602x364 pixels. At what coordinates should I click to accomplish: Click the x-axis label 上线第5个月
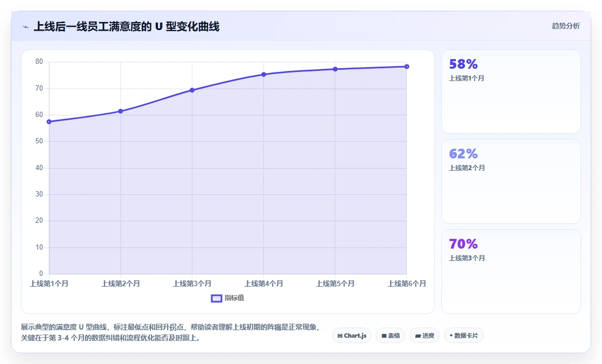point(335,283)
